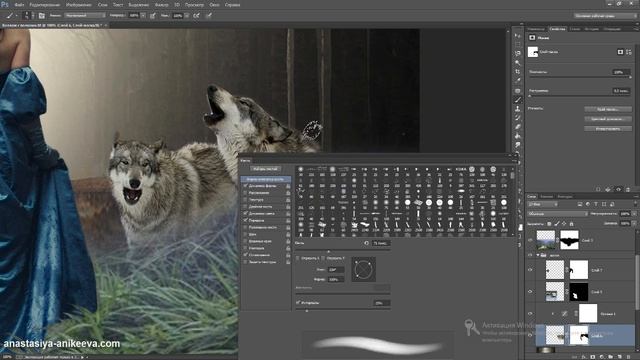Toggle Интервалы checkbox in brush panel
Image resolution: width=640 pixels, height=360 pixels.
(298, 303)
